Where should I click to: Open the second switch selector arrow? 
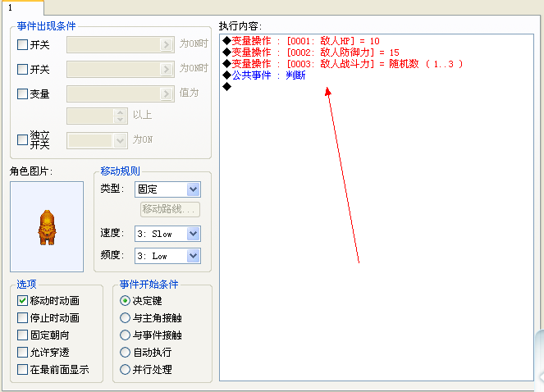[167, 70]
